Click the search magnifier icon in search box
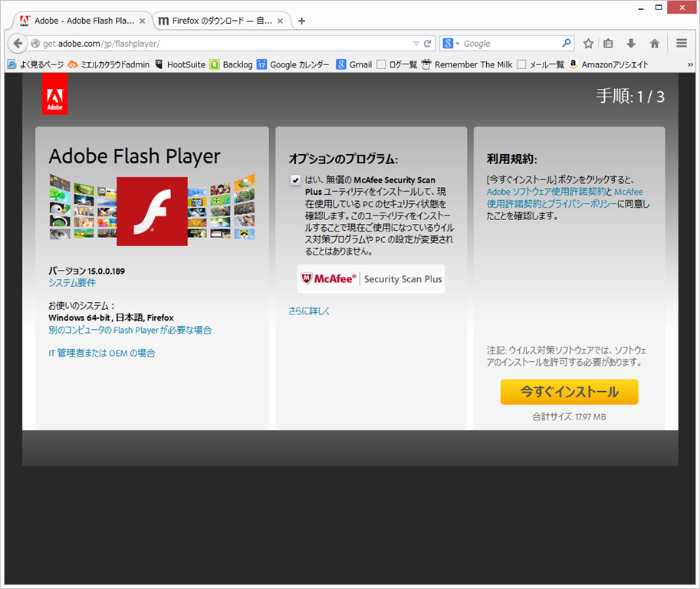700x589 pixels. (566, 43)
